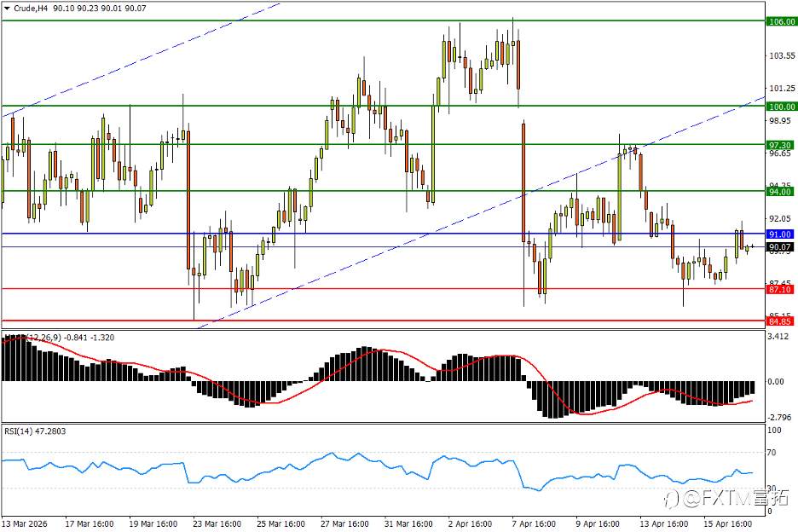
Task: Click the 27 Mar 16:00 date label
Action: click(344, 523)
